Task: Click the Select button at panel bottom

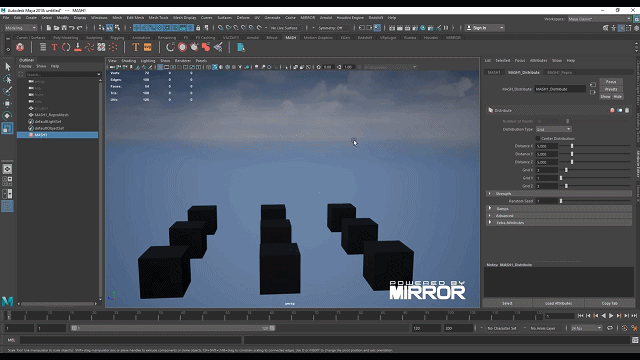Action: pyautogui.click(x=507, y=303)
